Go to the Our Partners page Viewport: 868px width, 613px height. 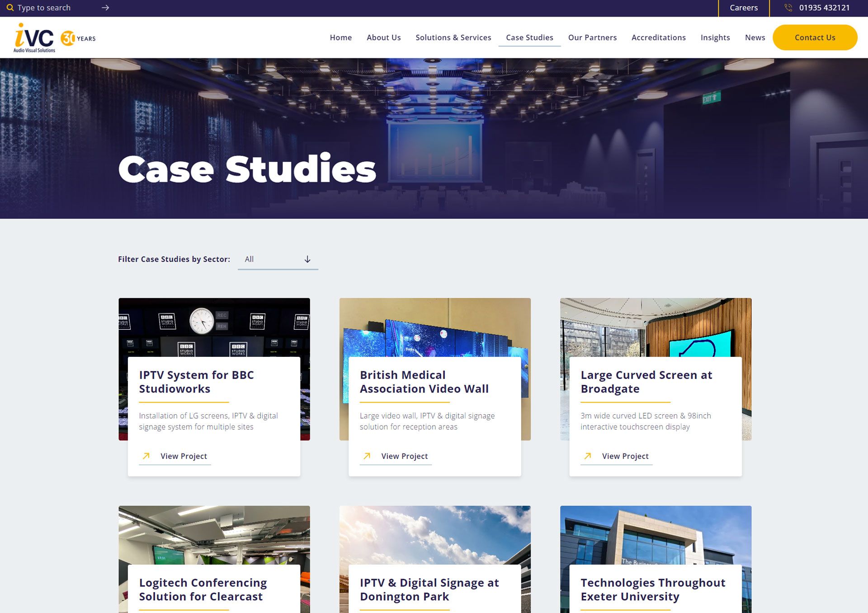tap(592, 37)
